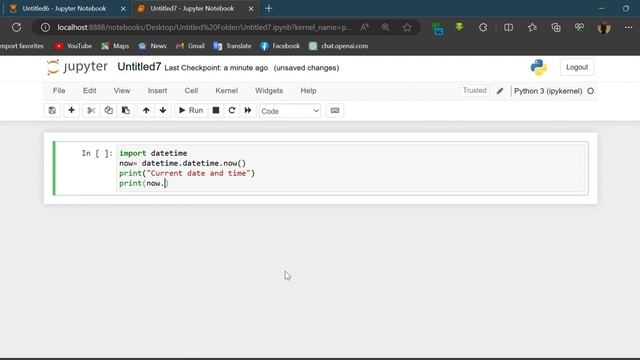The width and height of the screenshot is (640, 360).
Task: Open the Kernel menu
Action: click(x=226, y=91)
